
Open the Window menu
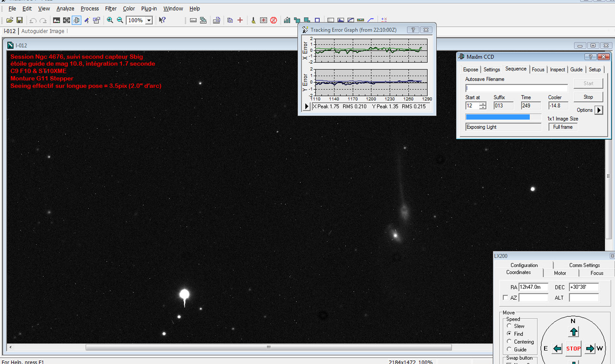(x=173, y=9)
